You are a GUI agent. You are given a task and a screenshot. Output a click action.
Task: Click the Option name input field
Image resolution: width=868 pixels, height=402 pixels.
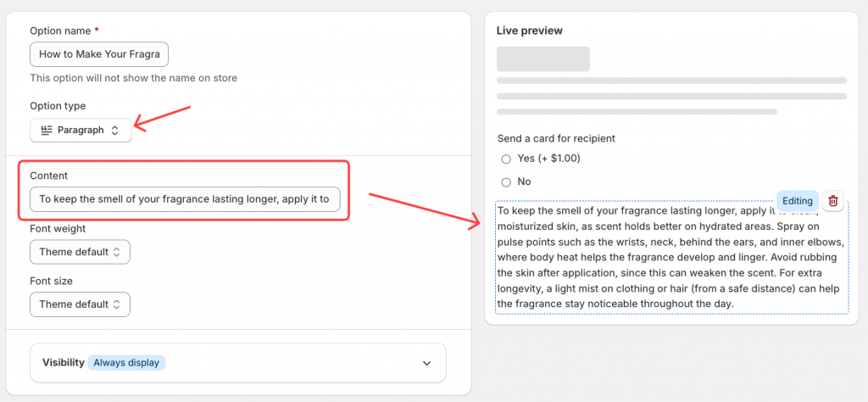99,55
